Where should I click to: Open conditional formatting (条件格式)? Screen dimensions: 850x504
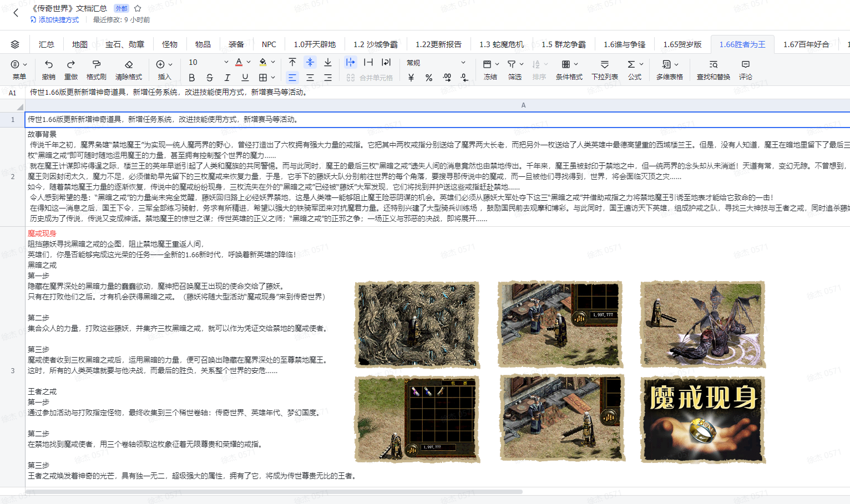569,69
